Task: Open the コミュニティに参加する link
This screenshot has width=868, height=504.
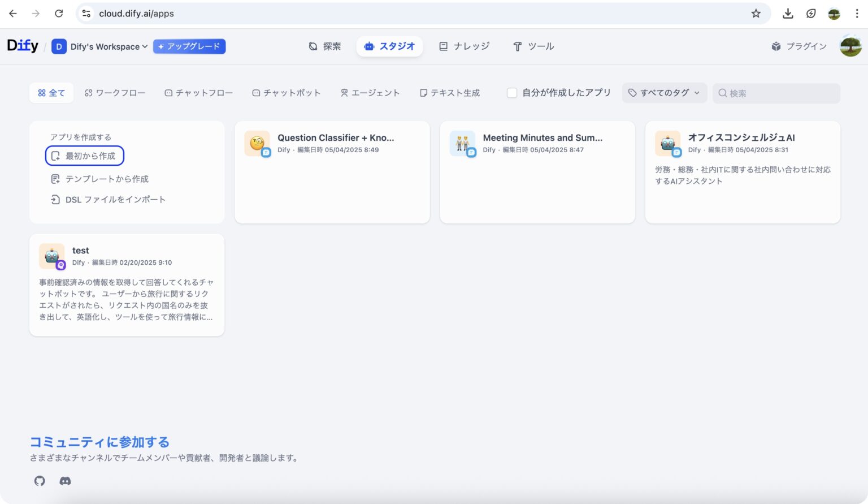Action: click(98, 442)
